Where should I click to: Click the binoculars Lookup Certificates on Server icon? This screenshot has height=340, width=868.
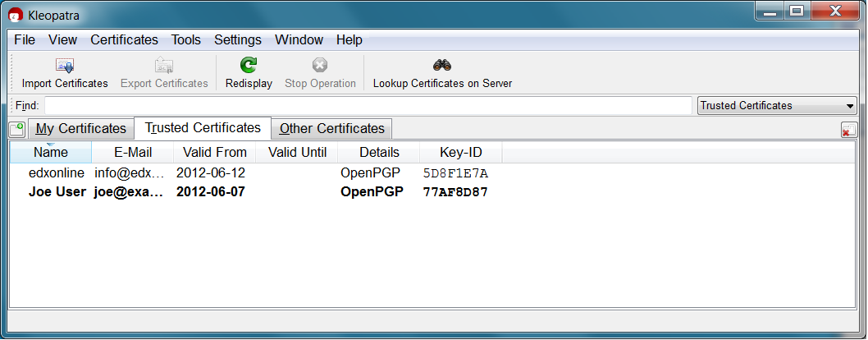tap(442, 66)
